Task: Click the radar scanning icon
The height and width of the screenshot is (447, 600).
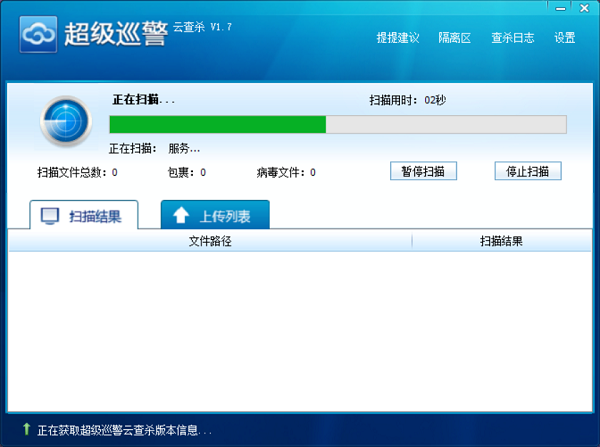Action: click(66, 121)
